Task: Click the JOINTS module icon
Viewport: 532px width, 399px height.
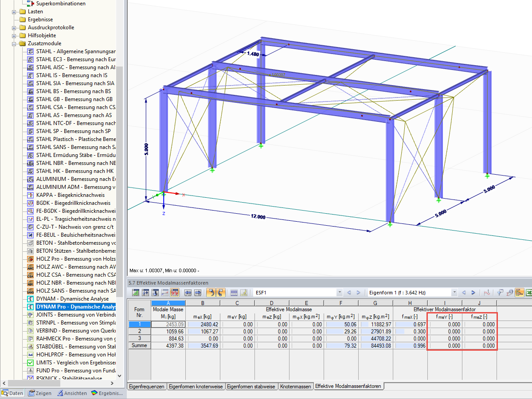Action: tap(30, 315)
